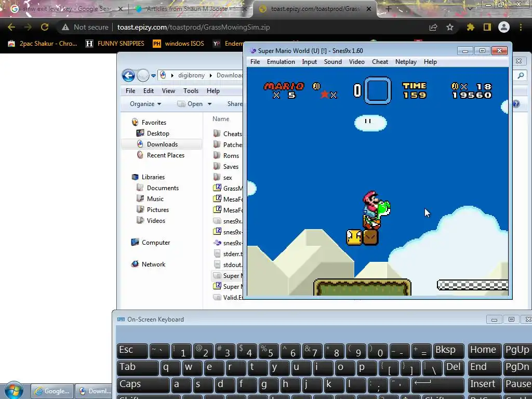Open Snes9x File menu
532x399 pixels.
(x=255, y=62)
